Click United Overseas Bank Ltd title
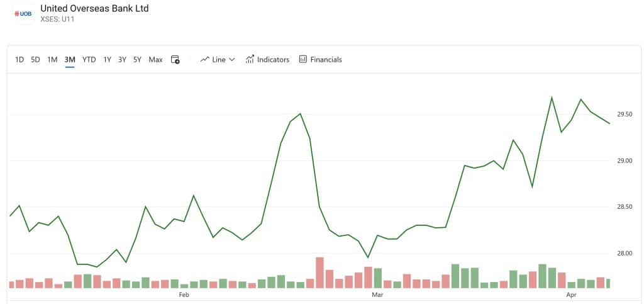Screen dimensions: 644x304 coord(94,8)
